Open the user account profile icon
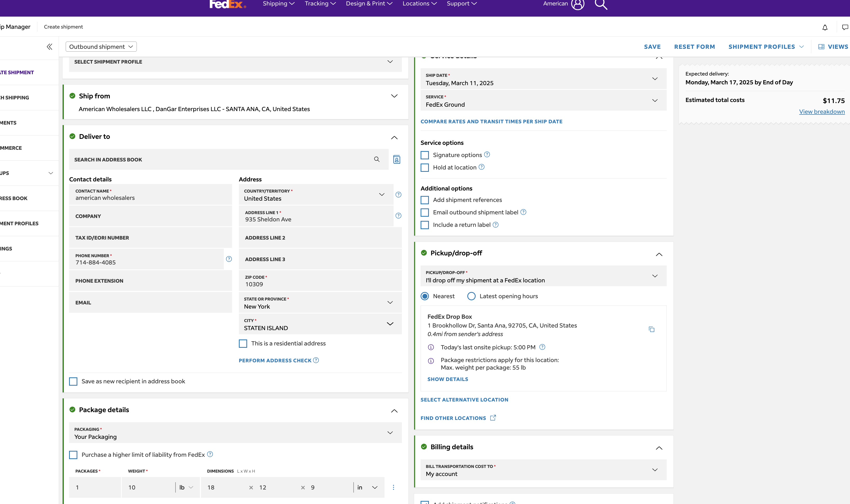The height and width of the screenshot is (504, 850). tap(578, 4)
